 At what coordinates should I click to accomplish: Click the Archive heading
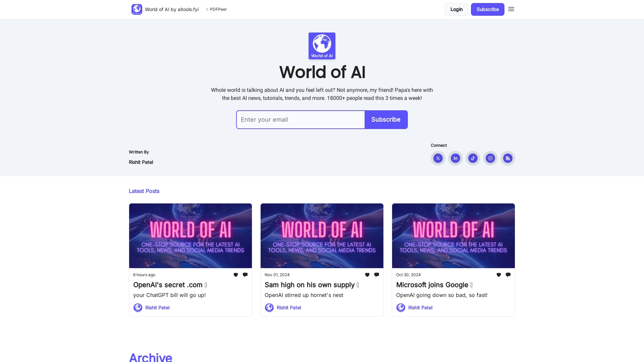(x=151, y=357)
